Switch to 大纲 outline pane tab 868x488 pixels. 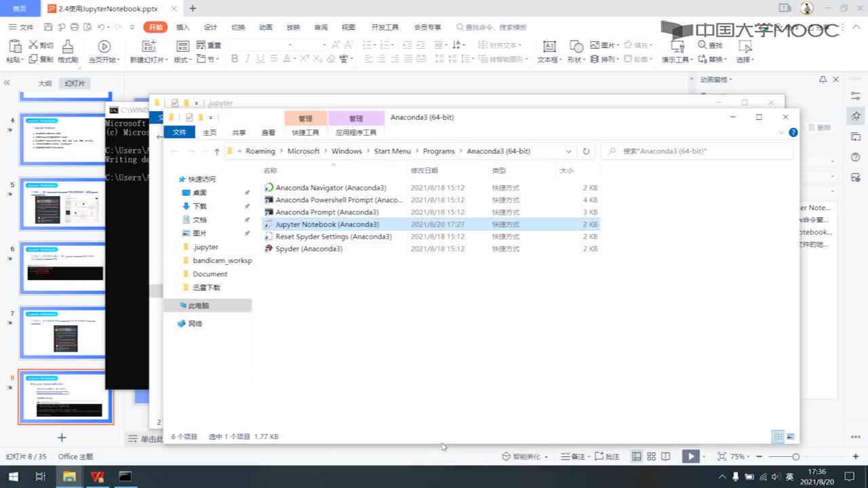tap(44, 83)
